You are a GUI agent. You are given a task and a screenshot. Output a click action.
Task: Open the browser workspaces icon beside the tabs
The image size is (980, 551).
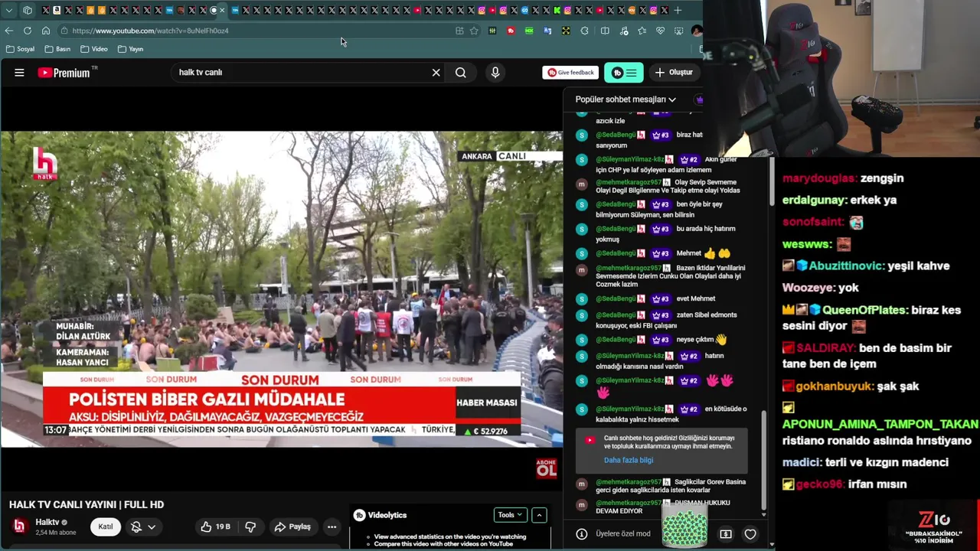[x=28, y=10]
